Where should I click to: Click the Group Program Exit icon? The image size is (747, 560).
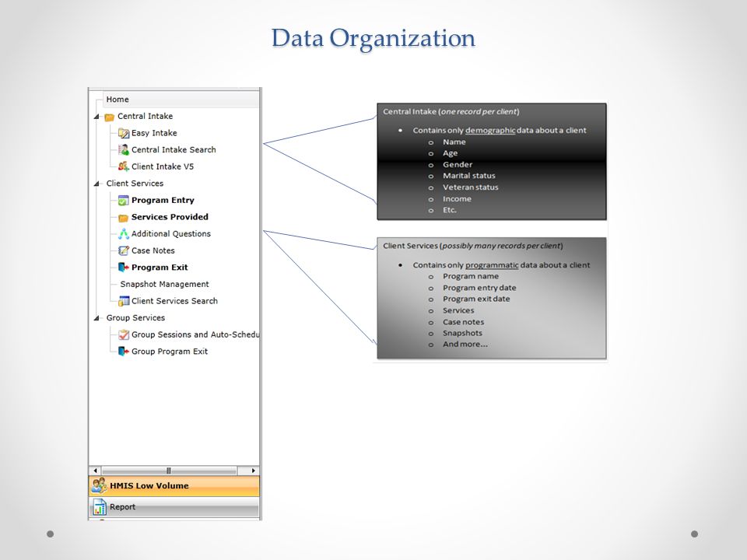tap(124, 352)
